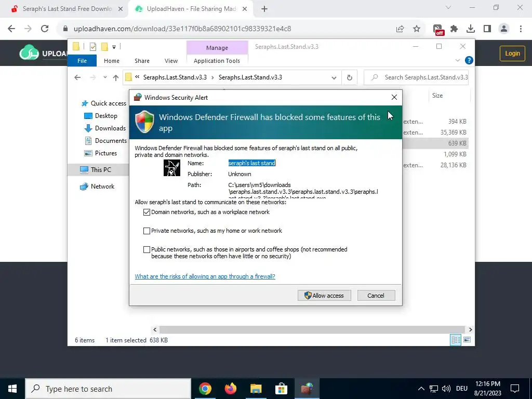Click the Search Seraphs.Last.Stand.v3.3 box
532x399 pixels.
click(x=417, y=77)
